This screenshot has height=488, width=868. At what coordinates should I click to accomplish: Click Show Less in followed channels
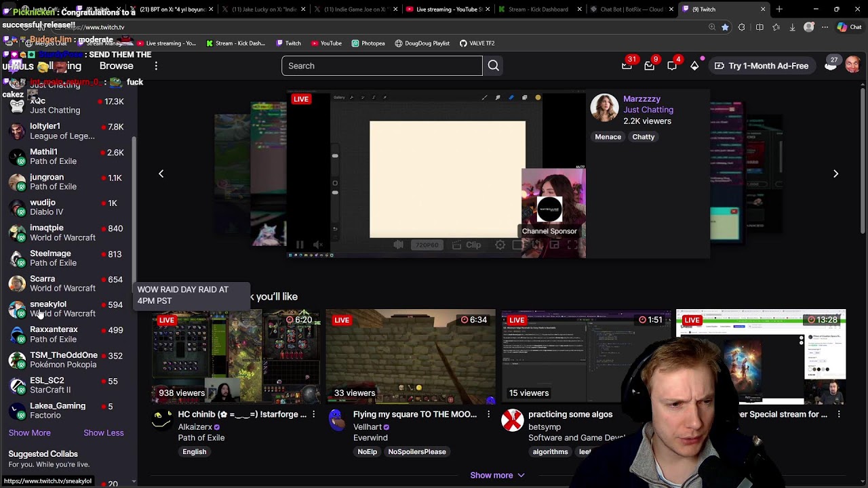(x=104, y=432)
